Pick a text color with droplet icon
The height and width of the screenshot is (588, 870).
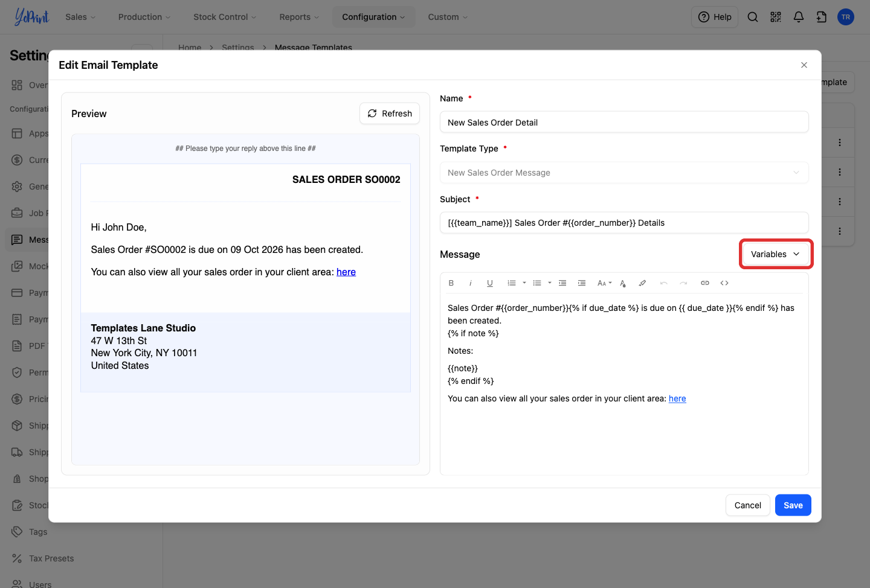[623, 283]
